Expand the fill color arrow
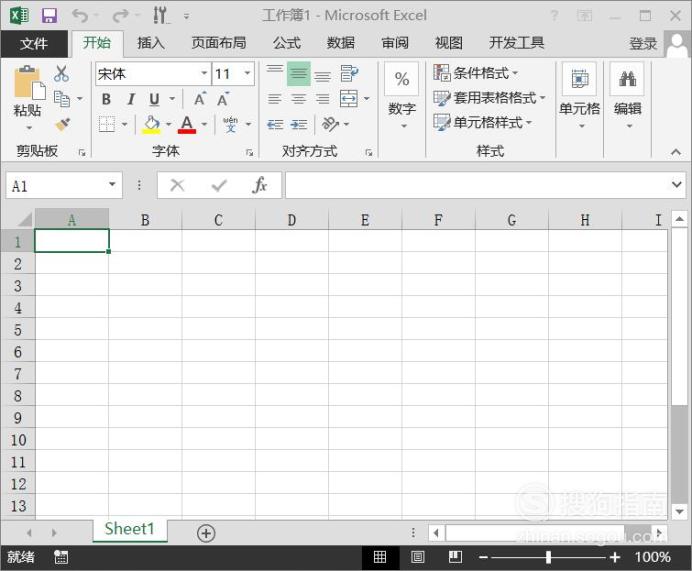This screenshot has width=692, height=571. pos(169,124)
